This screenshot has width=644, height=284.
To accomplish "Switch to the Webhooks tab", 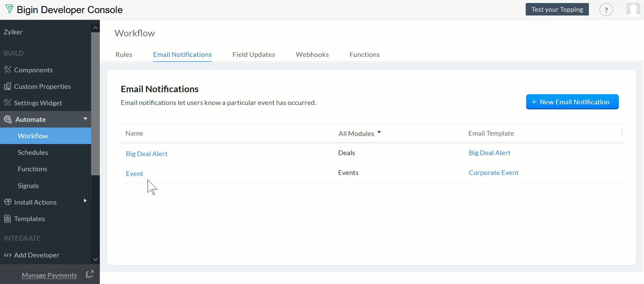I will click(x=312, y=55).
